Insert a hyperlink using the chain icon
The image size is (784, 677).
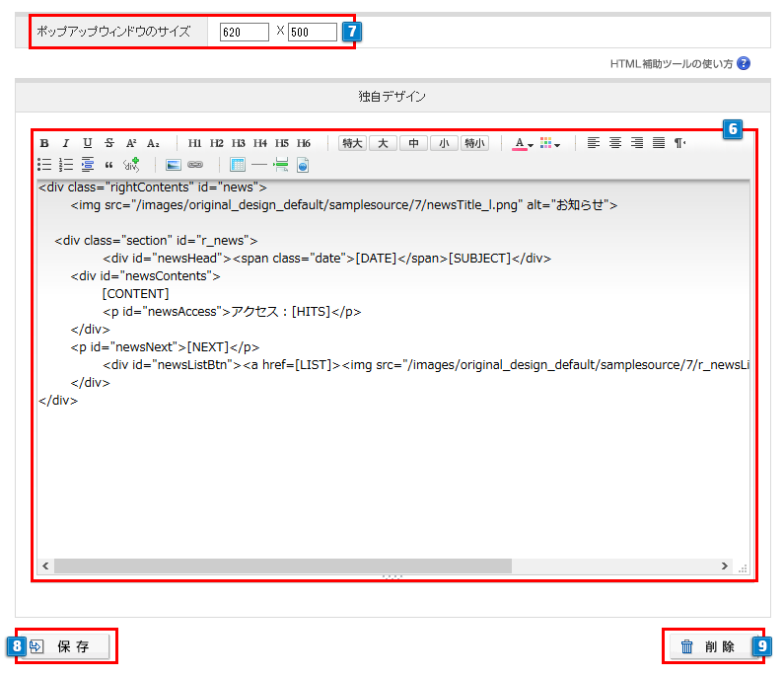click(x=195, y=165)
